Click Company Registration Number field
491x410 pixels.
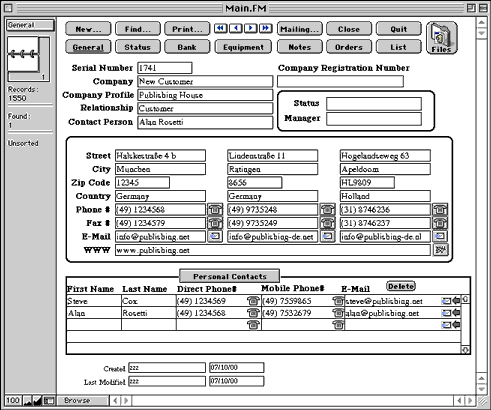pos(340,81)
